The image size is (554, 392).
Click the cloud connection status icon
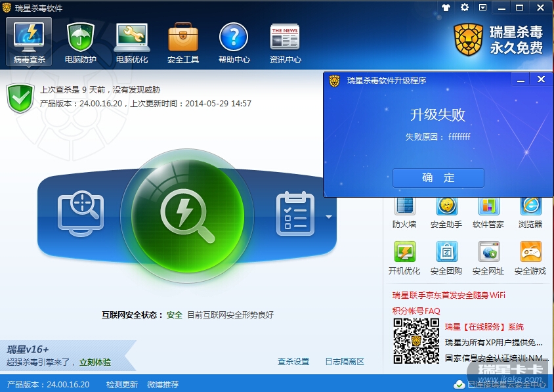[x=459, y=385]
